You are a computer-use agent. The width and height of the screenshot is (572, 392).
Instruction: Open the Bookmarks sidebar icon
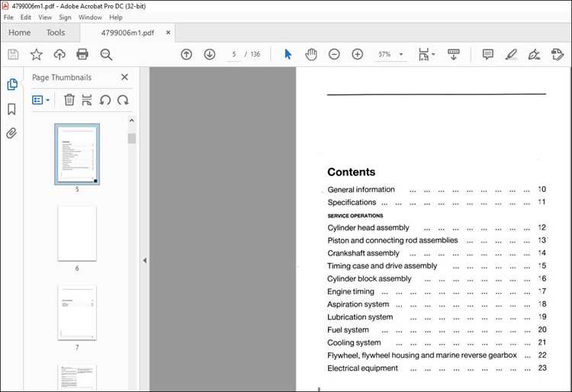[x=11, y=109]
